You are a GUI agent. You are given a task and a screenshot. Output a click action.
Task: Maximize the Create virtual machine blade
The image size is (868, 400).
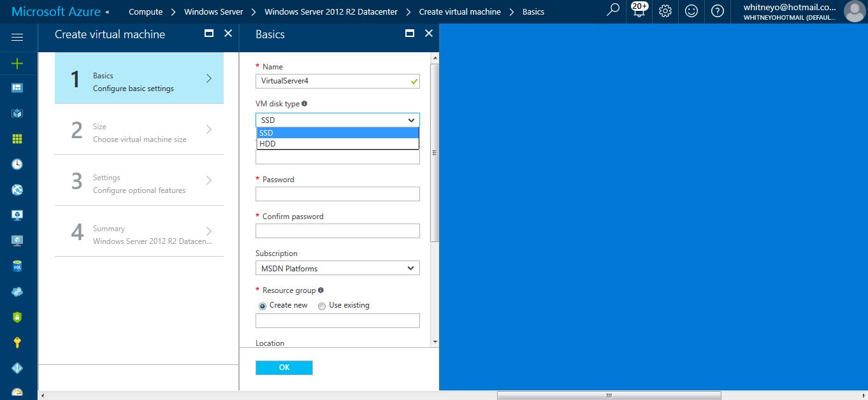coord(208,33)
